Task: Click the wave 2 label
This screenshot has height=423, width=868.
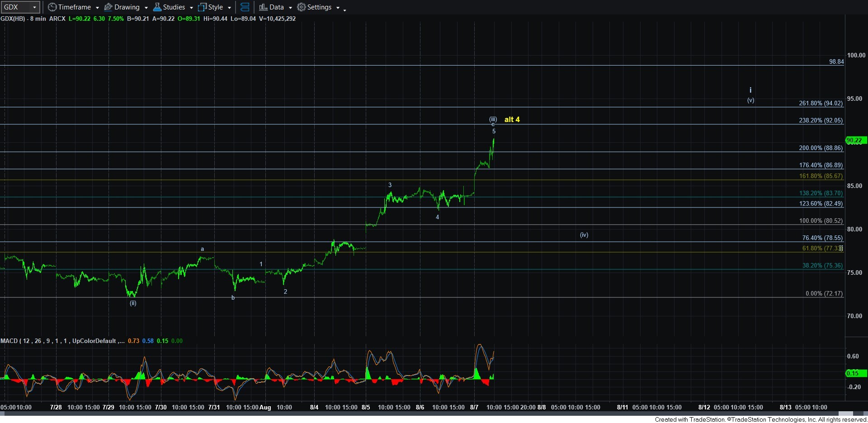Action: (x=285, y=291)
